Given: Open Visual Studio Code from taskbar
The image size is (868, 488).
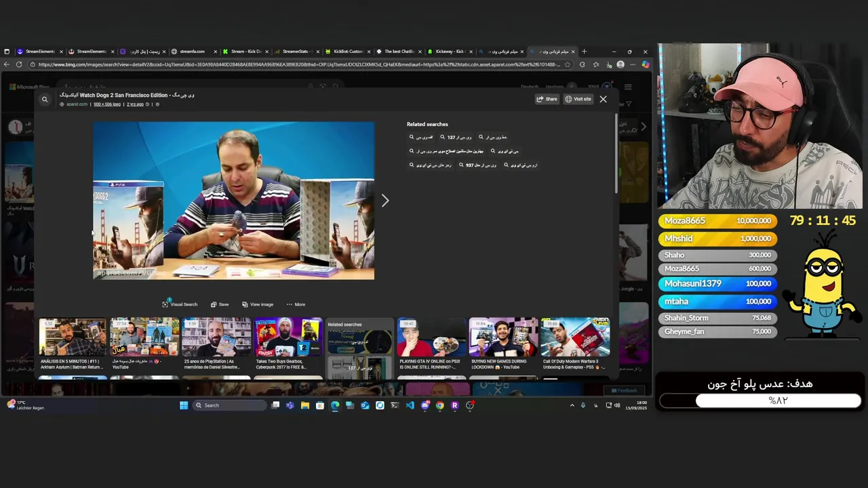Looking at the screenshot, I should (x=410, y=405).
